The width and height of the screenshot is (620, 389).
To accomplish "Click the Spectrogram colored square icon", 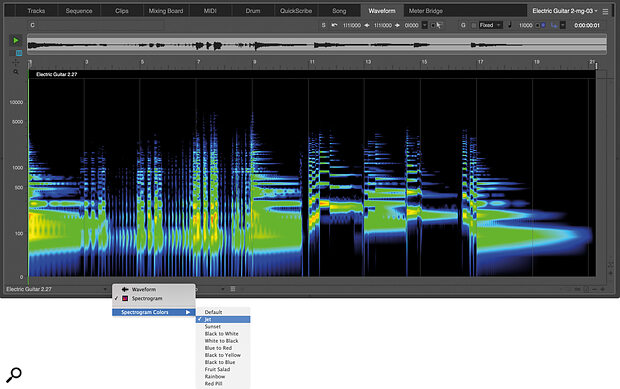I will point(125,298).
